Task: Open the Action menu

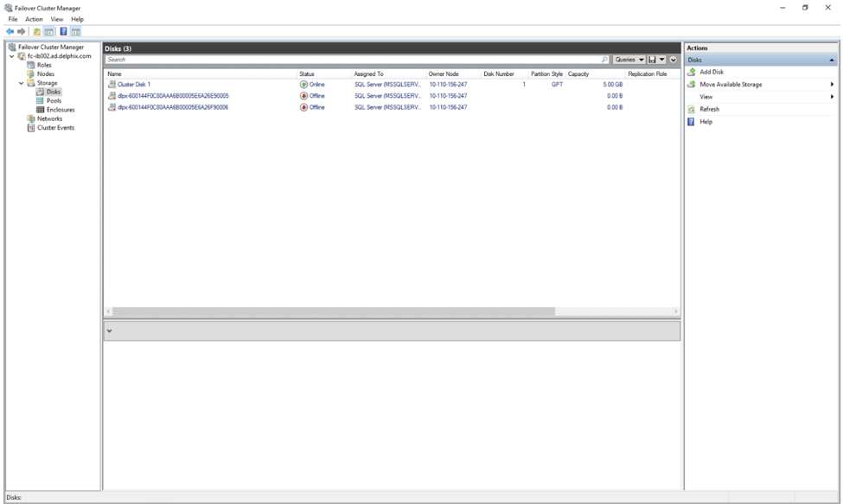Action: click(34, 19)
